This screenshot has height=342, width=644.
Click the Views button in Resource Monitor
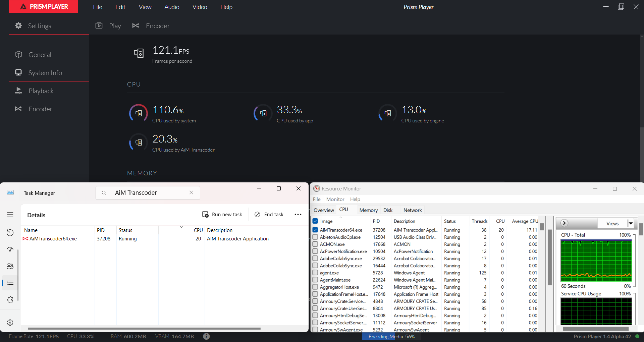pyautogui.click(x=612, y=223)
